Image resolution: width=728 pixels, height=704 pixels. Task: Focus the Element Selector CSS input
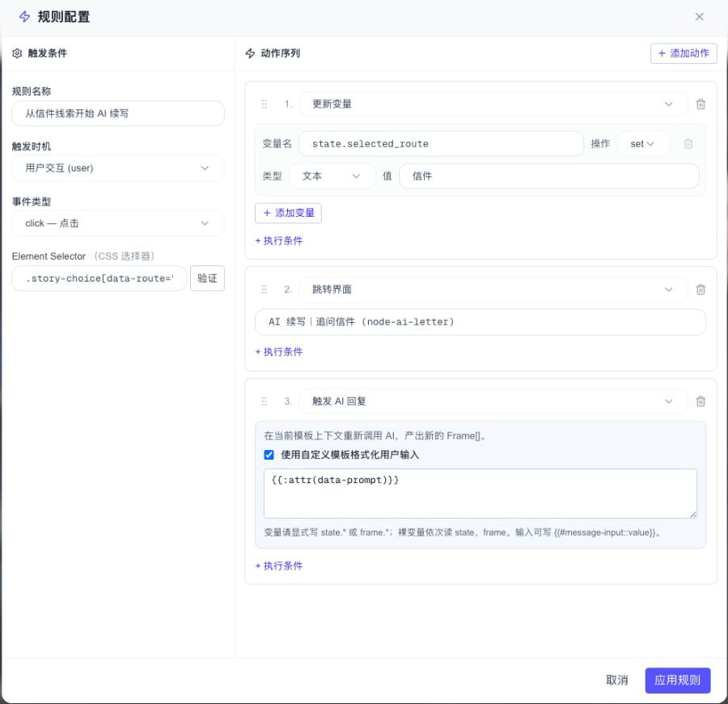[99, 278]
